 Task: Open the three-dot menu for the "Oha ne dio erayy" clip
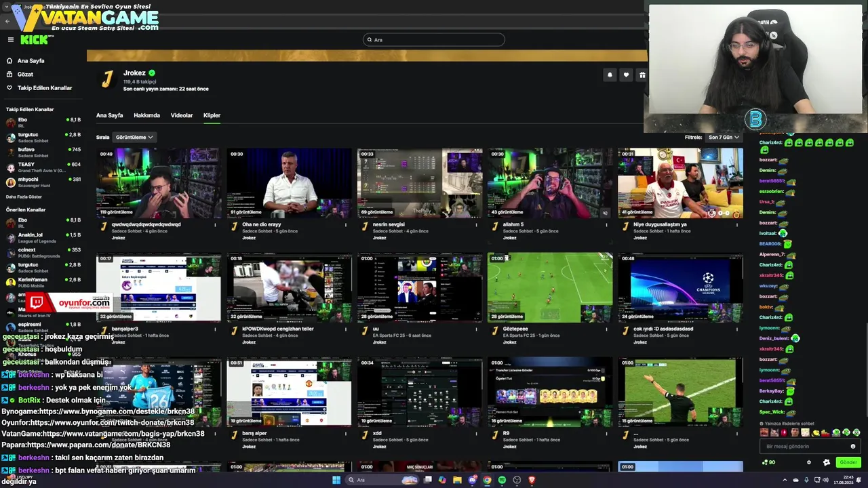tap(346, 224)
